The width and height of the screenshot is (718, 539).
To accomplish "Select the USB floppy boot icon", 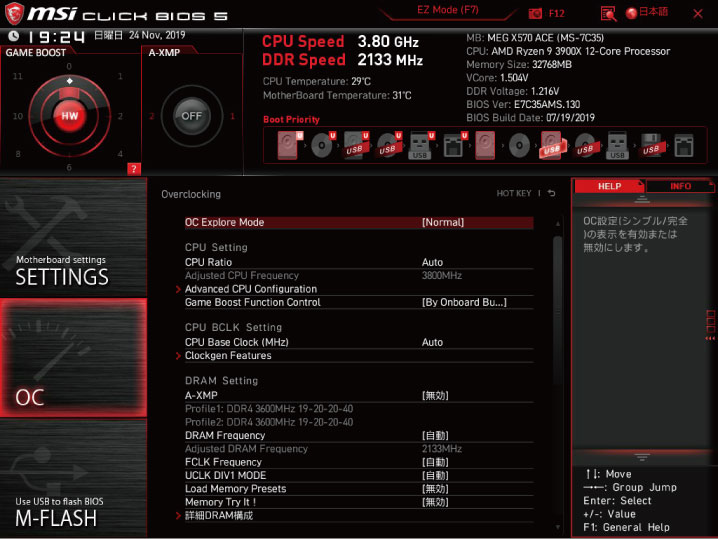I will (x=651, y=145).
